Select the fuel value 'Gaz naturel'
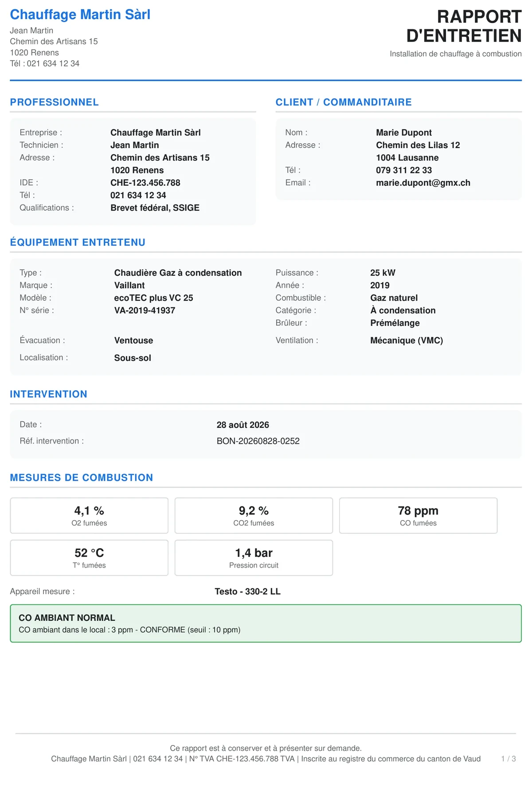Screen dimensions: 532x792 click(394, 298)
